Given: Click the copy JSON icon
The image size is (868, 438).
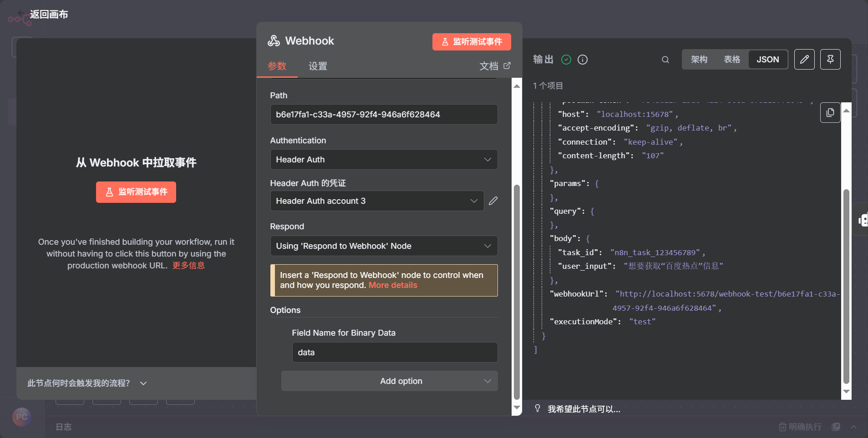Looking at the screenshot, I should coord(830,112).
